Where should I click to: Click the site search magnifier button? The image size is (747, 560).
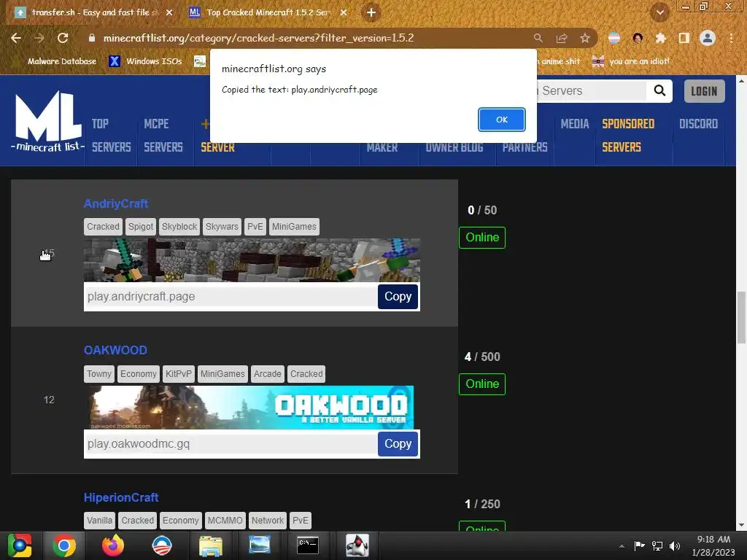click(x=659, y=90)
